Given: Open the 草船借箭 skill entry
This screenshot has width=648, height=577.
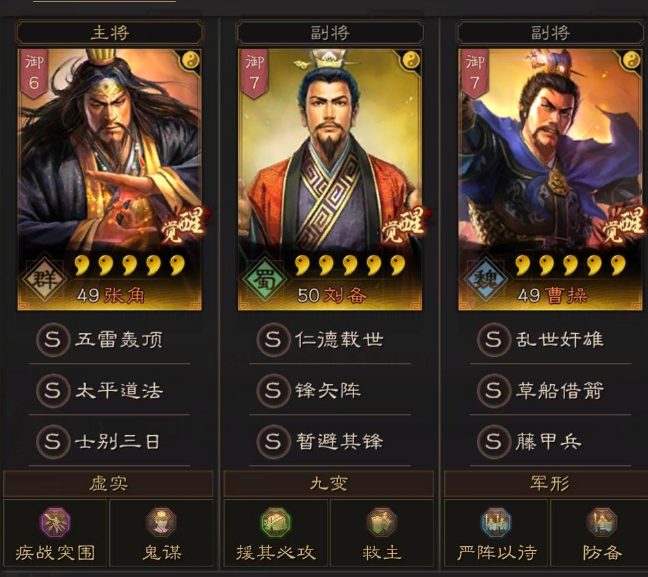Looking at the screenshot, I should click(550, 391).
